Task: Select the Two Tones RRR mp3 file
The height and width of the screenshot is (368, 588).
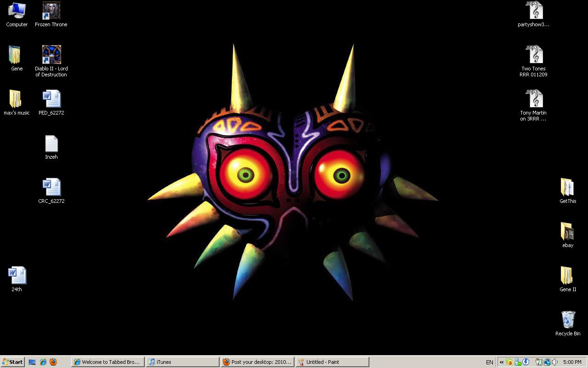Action: click(x=533, y=55)
